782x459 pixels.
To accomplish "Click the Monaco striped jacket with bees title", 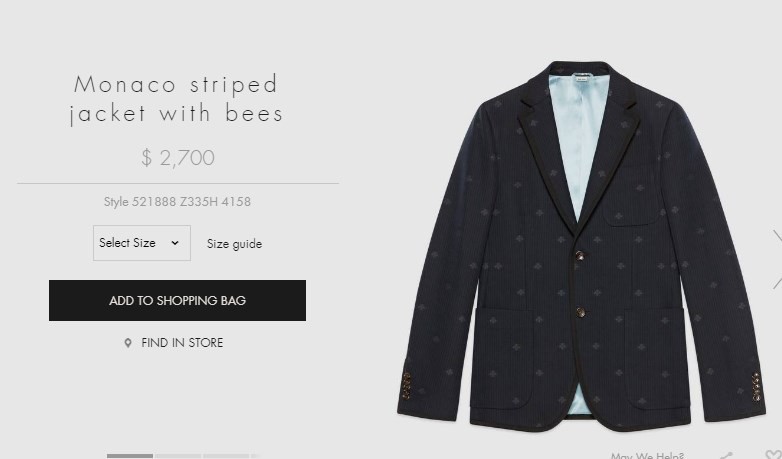I will (177, 99).
